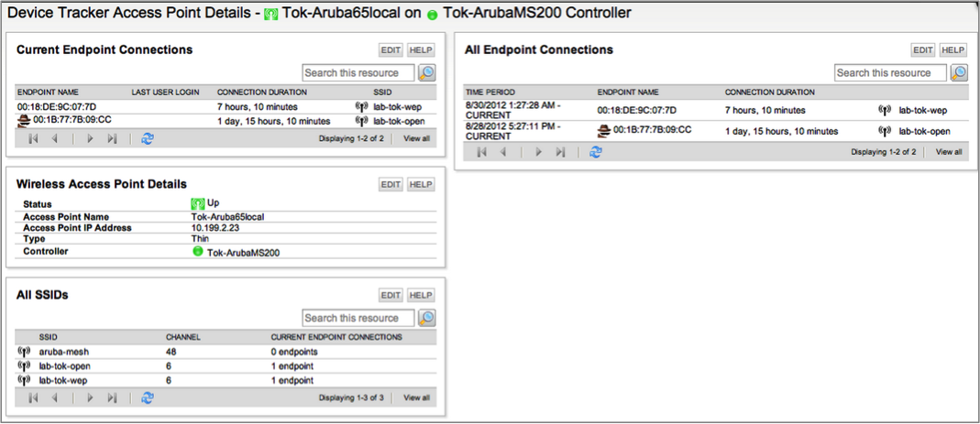
Task: Focus search field in Current Endpoint Connections
Action: [358, 73]
